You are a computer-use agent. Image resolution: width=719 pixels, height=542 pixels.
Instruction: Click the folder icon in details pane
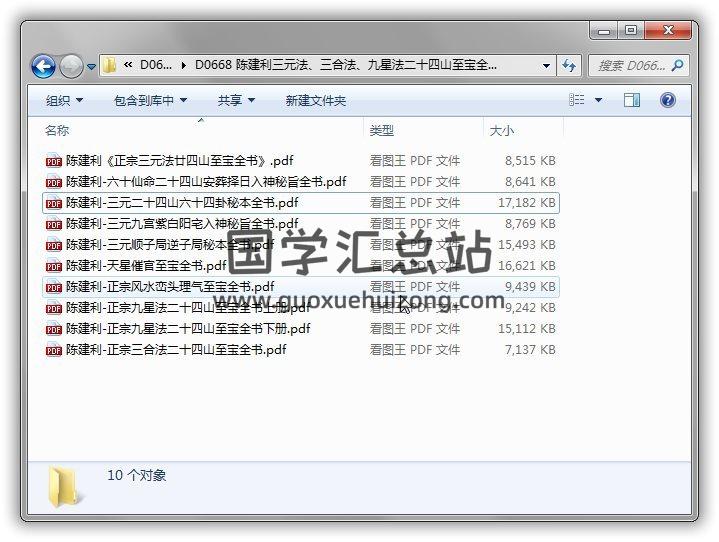[66, 487]
